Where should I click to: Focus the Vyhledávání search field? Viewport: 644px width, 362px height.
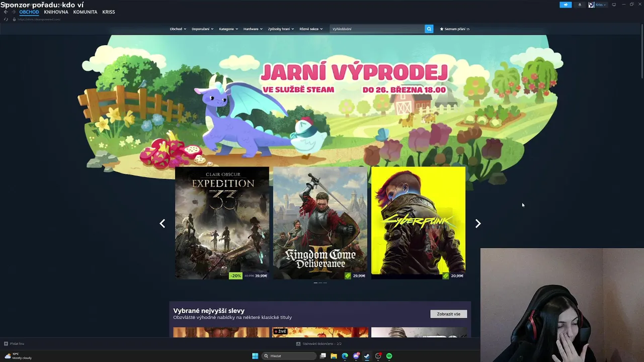pyautogui.click(x=377, y=29)
